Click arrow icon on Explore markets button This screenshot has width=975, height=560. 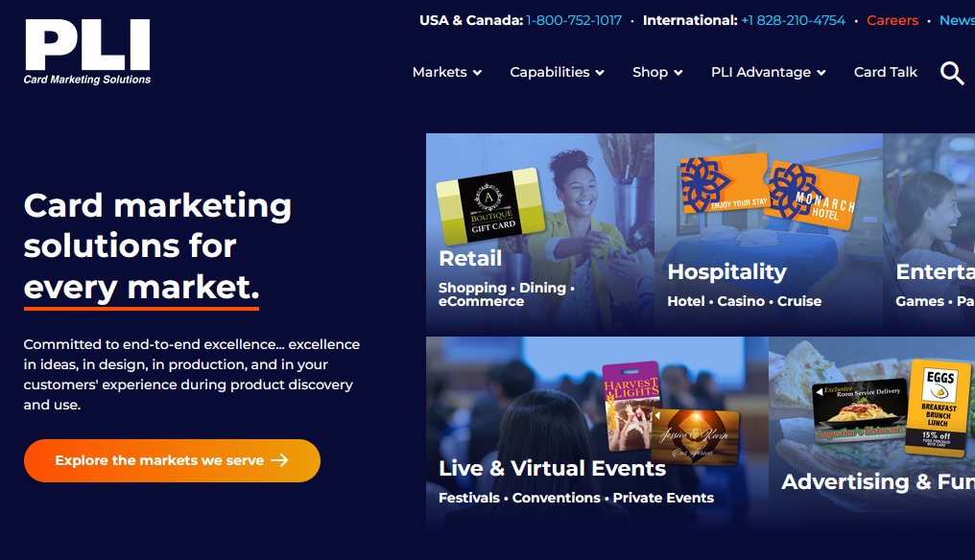click(x=280, y=460)
